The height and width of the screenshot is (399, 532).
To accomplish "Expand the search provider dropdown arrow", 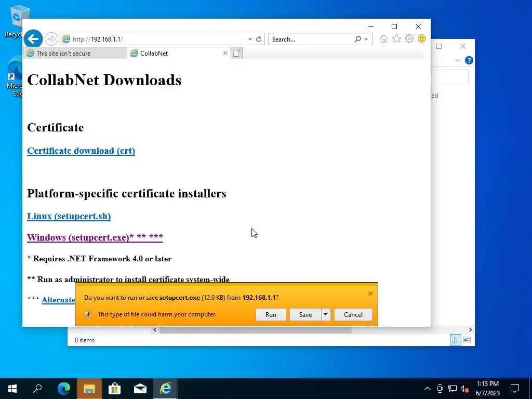I will coord(366,39).
